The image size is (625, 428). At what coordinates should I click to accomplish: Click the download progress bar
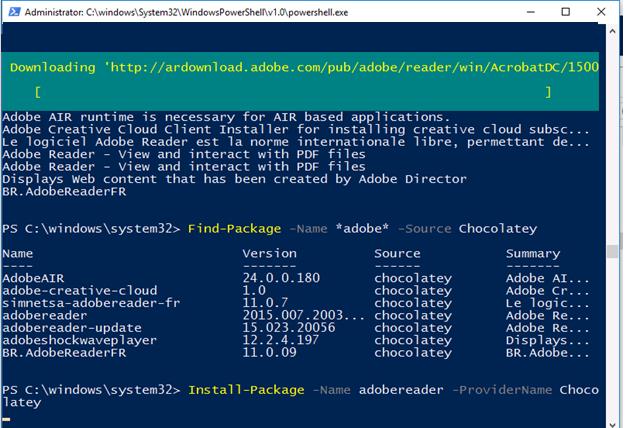coord(293,92)
